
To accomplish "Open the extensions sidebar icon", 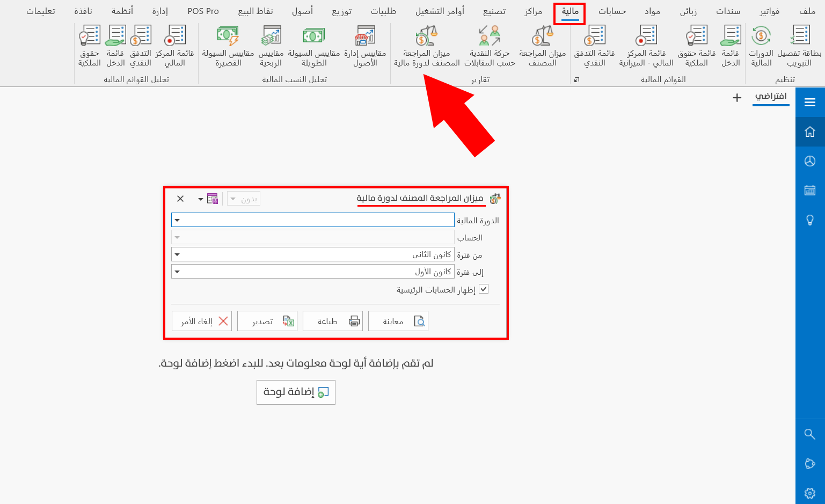I will pos(810,464).
